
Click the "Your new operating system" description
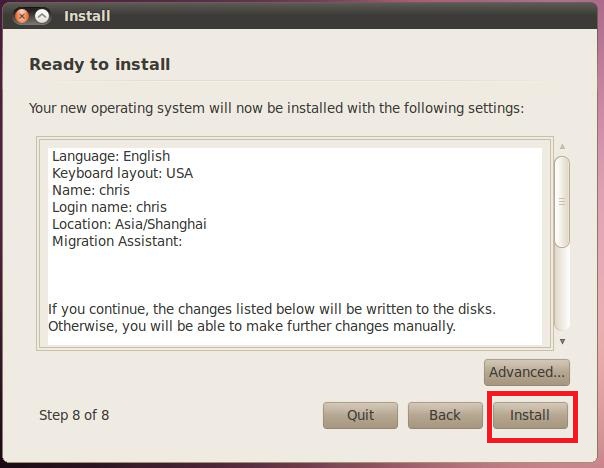(276, 108)
